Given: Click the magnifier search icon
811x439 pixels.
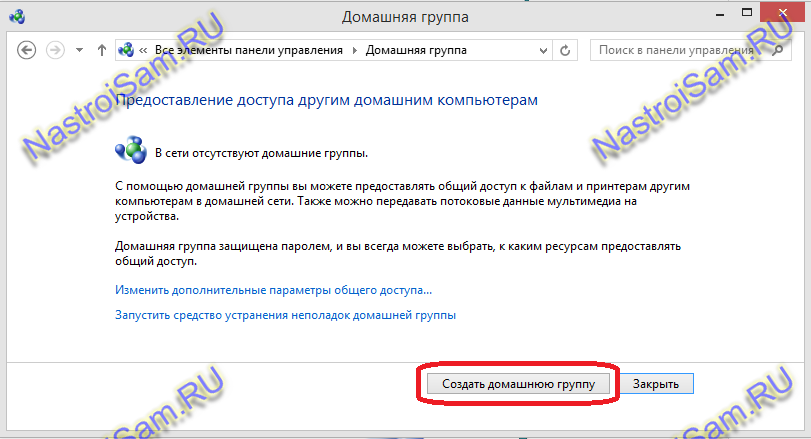Looking at the screenshot, I should tap(777, 50).
